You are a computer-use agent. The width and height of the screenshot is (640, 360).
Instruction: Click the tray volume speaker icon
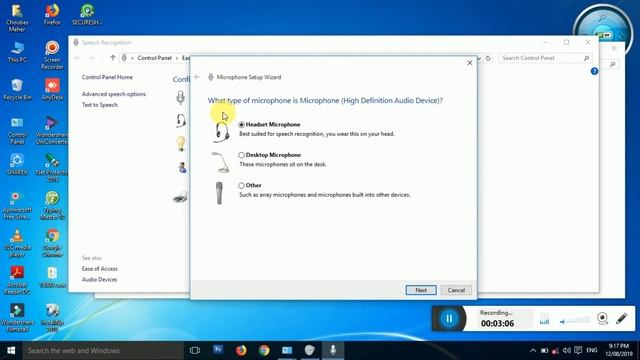click(x=567, y=351)
